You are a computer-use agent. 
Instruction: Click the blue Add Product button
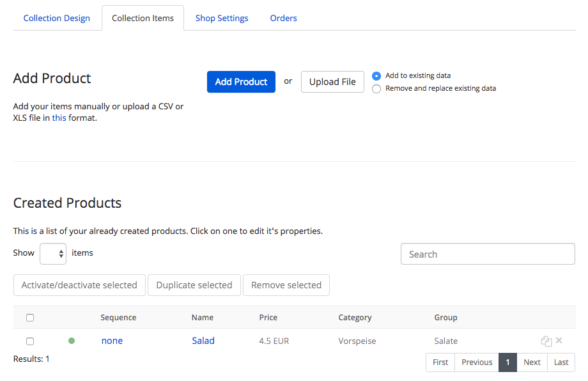point(241,82)
